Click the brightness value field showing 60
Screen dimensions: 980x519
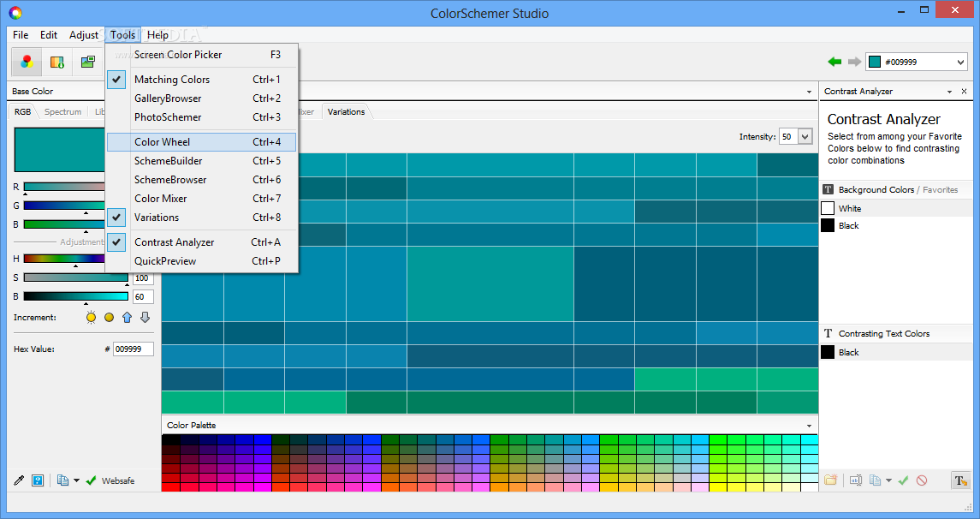click(x=143, y=296)
